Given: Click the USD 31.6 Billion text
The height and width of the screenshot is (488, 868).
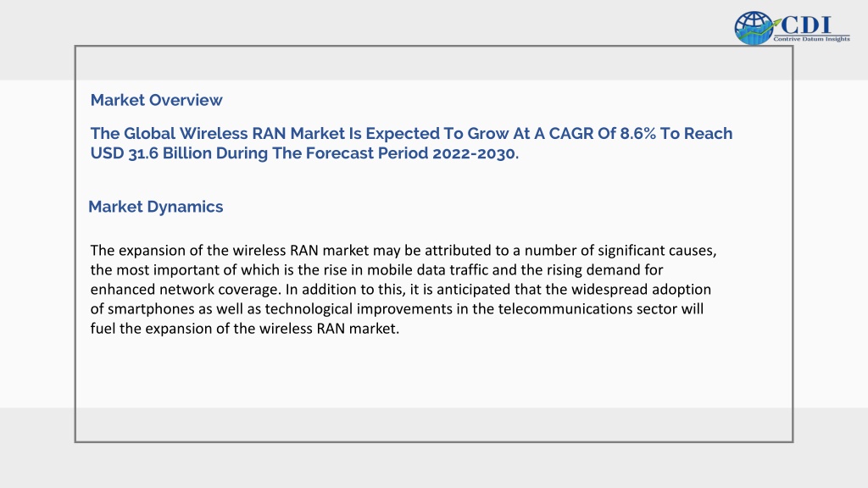Looking at the screenshot, I should coord(151,153).
